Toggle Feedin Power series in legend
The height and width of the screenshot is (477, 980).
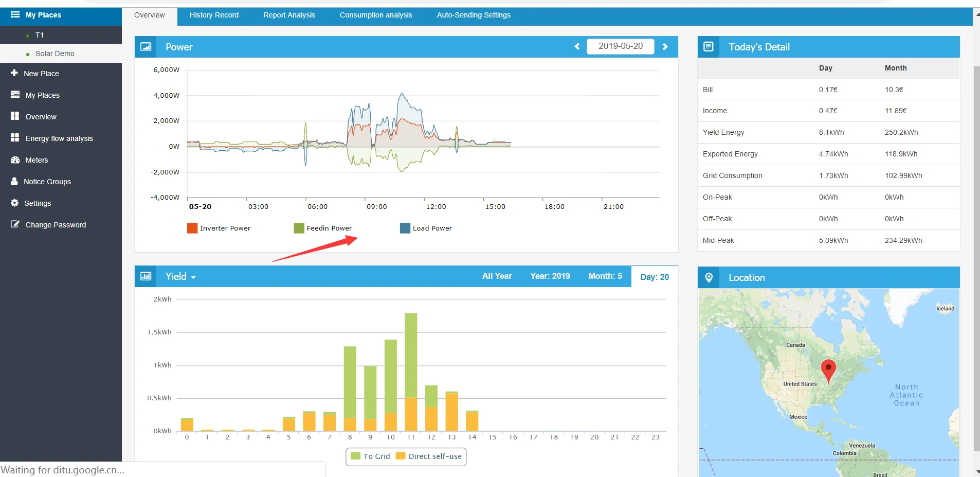[323, 228]
